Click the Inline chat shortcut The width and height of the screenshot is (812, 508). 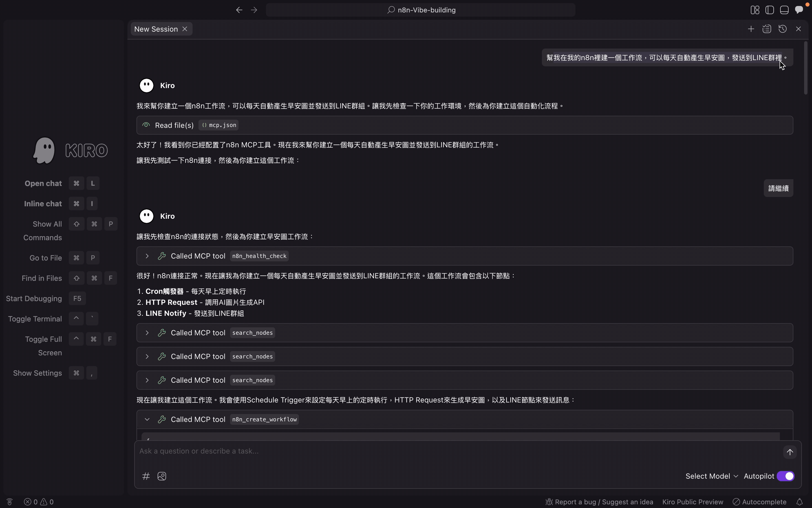coord(43,204)
